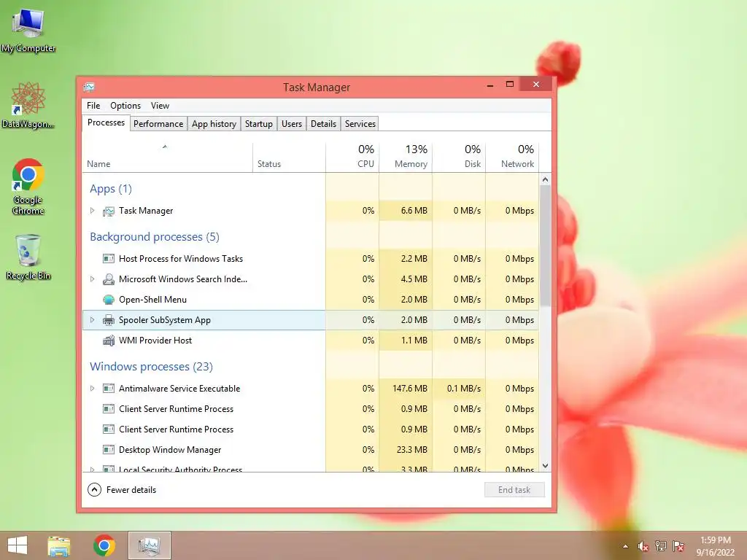Open the View menu
Viewport: 747px width, 560px height.
click(x=160, y=106)
